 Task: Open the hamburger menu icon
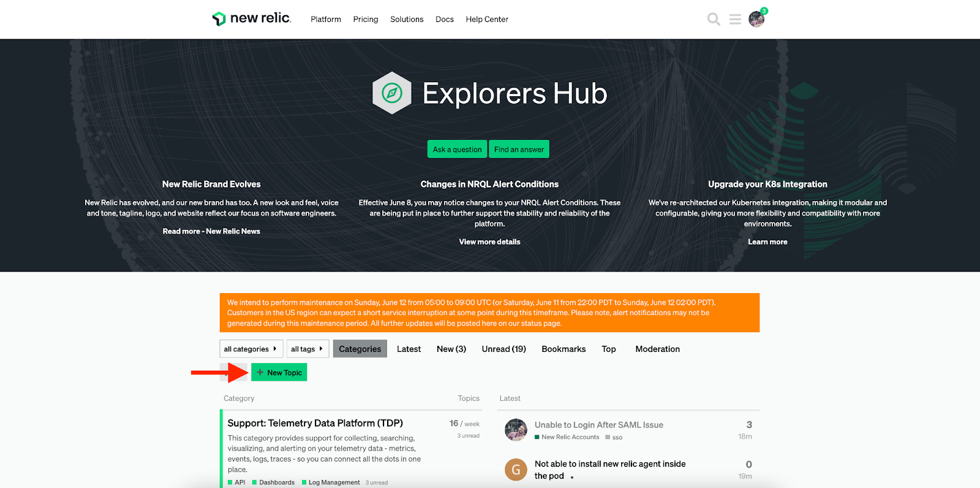coord(735,20)
